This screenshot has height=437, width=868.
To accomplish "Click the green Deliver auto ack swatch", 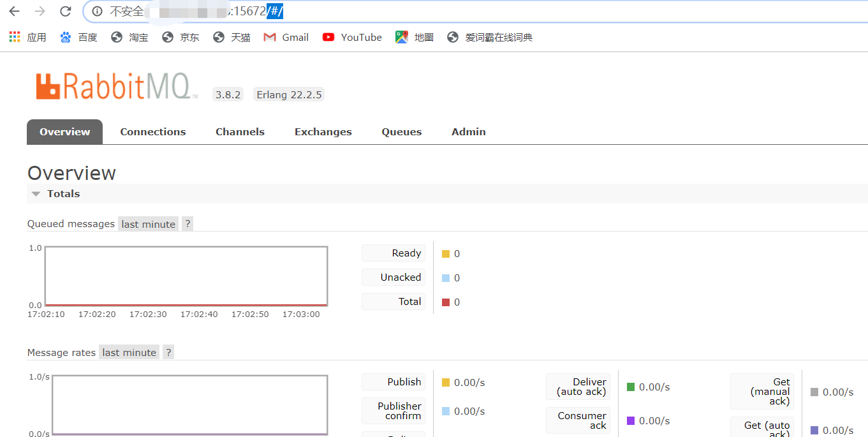I will click(x=631, y=387).
